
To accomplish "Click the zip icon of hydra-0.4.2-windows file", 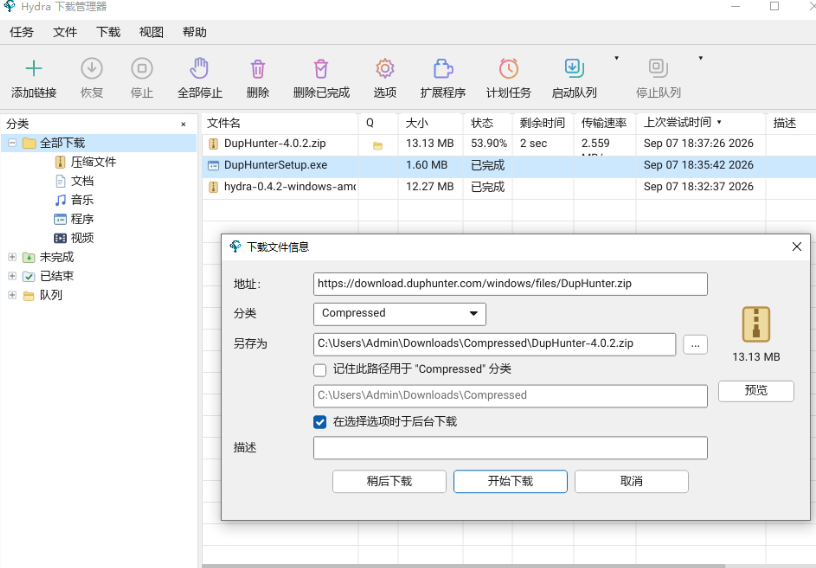I will [213, 187].
